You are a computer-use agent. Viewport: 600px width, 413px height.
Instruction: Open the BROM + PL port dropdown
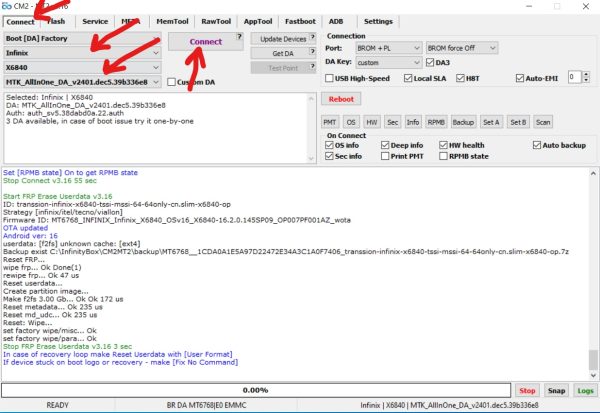(388, 48)
